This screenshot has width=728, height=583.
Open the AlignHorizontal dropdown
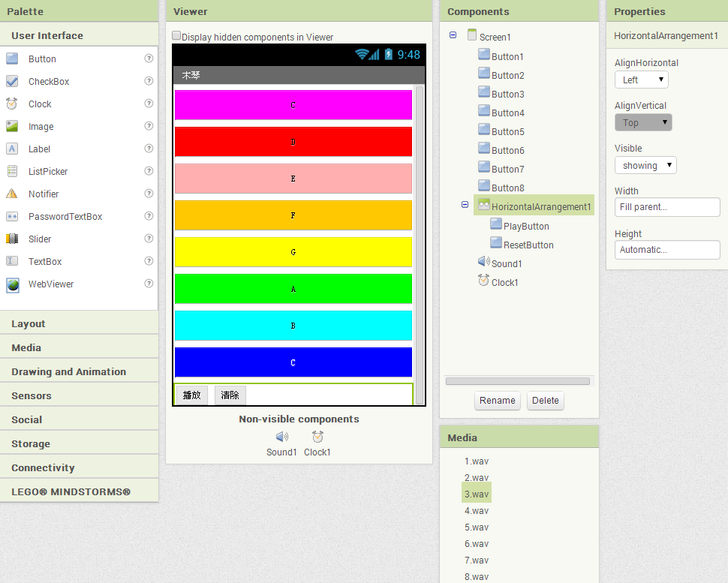coord(641,80)
